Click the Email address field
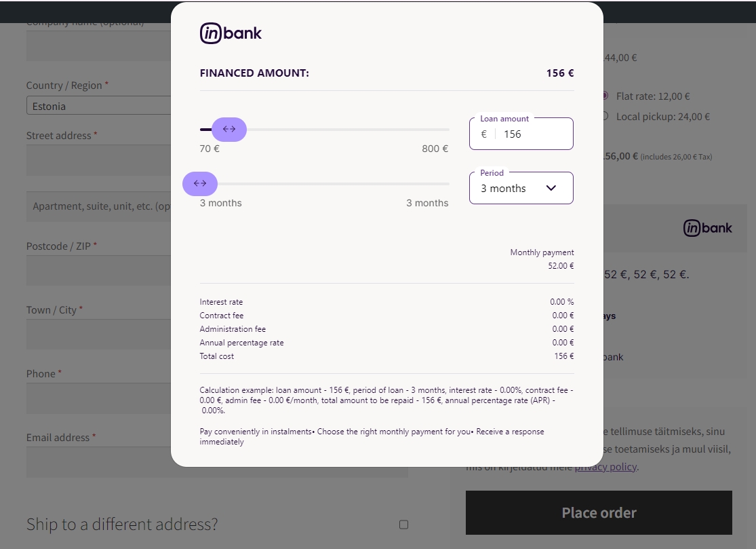The image size is (756, 549). pos(98,462)
